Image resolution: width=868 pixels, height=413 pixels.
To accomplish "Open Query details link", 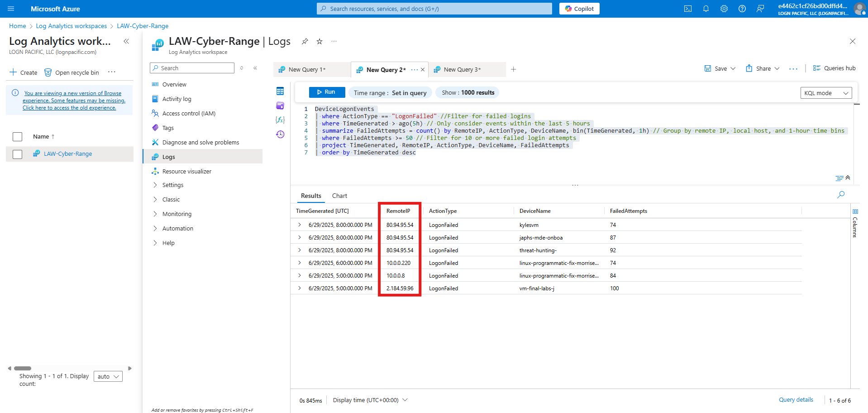I will pos(796,399).
